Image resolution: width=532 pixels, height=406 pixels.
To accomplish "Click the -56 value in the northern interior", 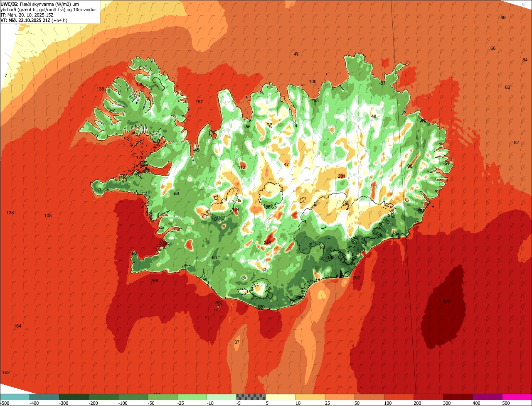I will 247,127.
